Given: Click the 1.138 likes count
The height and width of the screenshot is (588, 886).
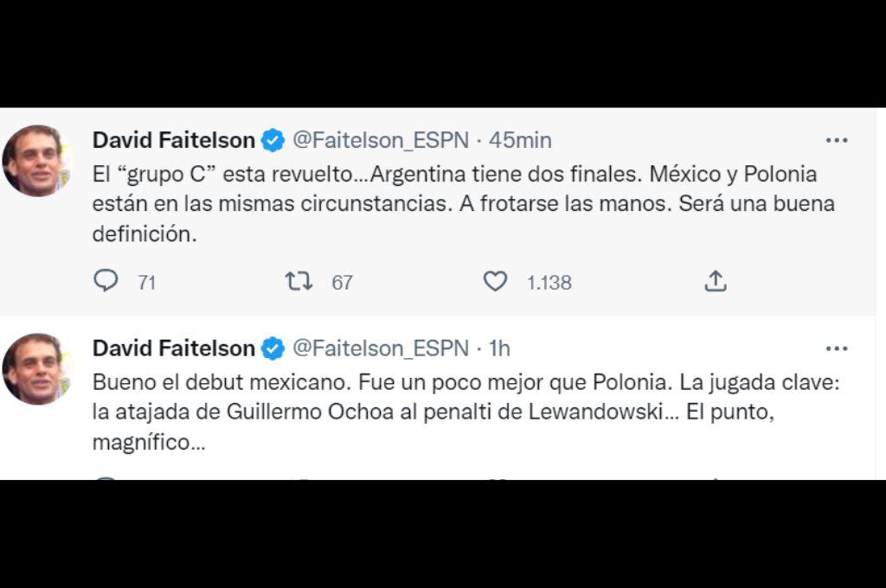Looking at the screenshot, I should click(x=547, y=281).
